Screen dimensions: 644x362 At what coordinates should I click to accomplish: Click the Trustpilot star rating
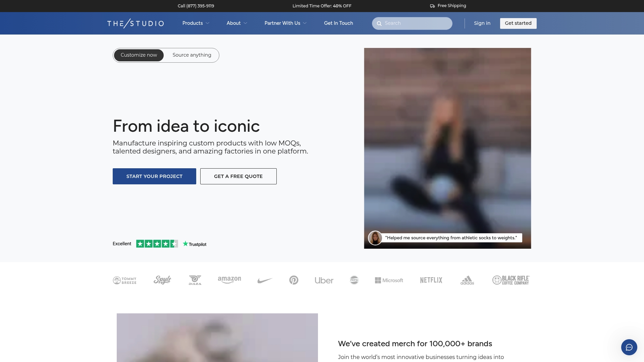point(157,244)
